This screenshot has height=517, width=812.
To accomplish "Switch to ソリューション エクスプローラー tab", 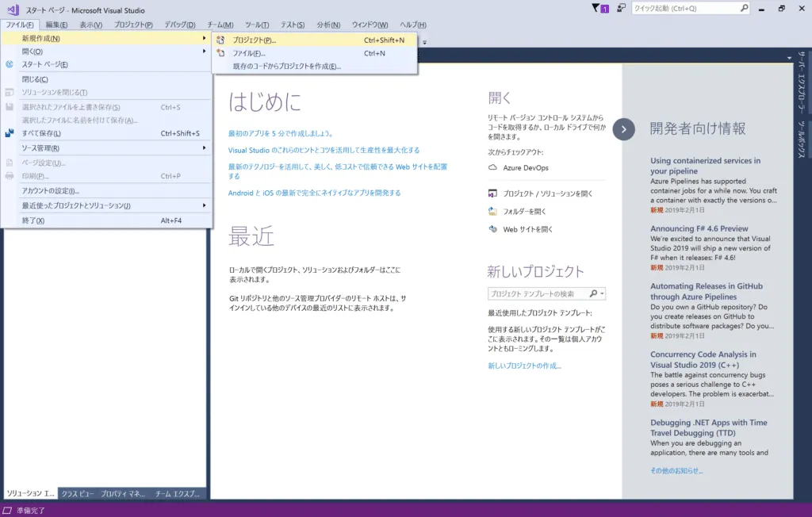I will coord(31,494).
